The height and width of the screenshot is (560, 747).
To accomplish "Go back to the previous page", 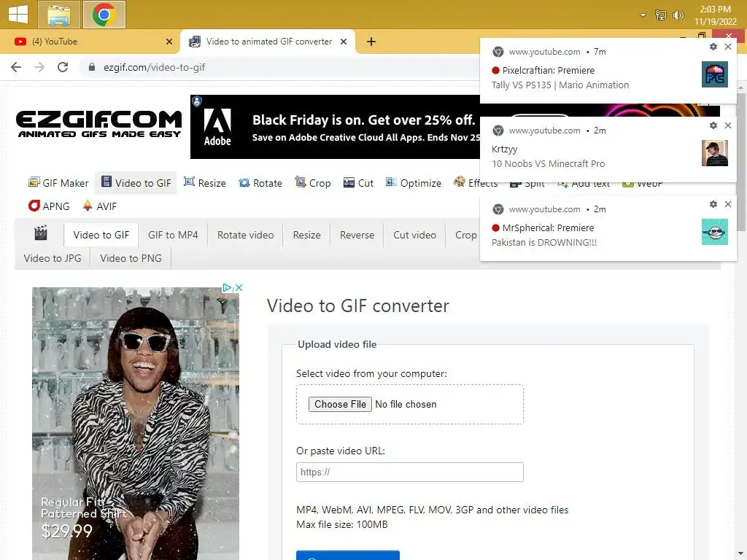I will point(16,67).
